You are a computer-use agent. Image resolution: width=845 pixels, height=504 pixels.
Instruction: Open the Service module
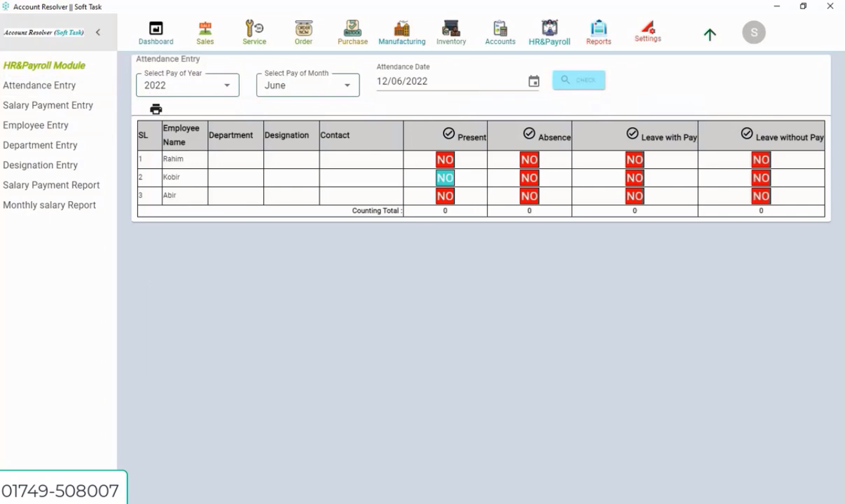coord(254,32)
